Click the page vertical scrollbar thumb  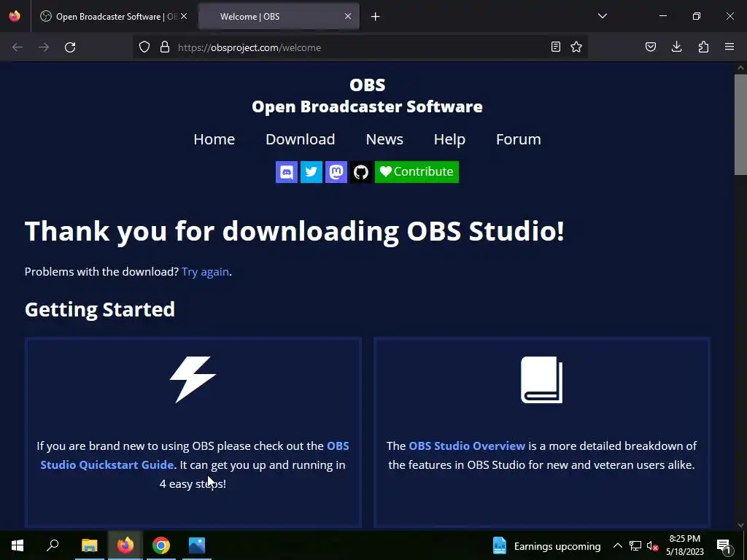pos(741,125)
